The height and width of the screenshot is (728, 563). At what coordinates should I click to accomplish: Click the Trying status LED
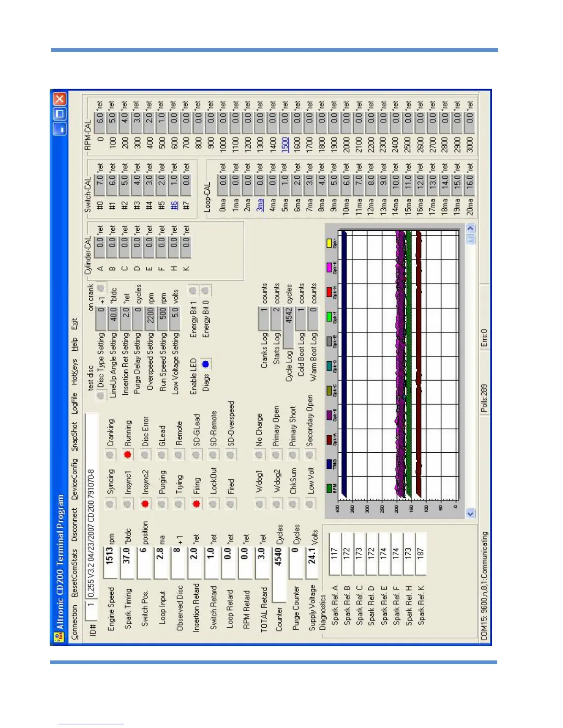(x=179, y=504)
